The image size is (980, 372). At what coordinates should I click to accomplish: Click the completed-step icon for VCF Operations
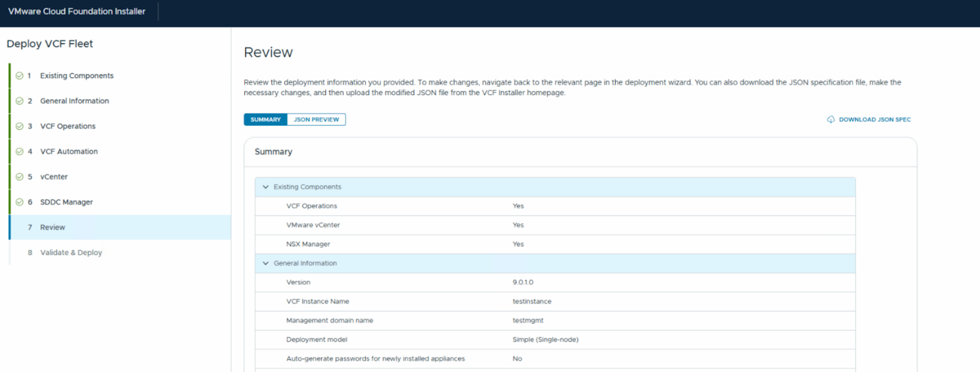pos(20,126)
